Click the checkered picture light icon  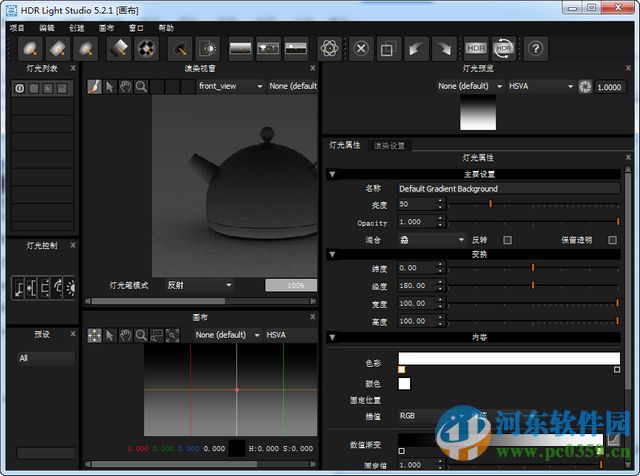[x=147, y=49]
